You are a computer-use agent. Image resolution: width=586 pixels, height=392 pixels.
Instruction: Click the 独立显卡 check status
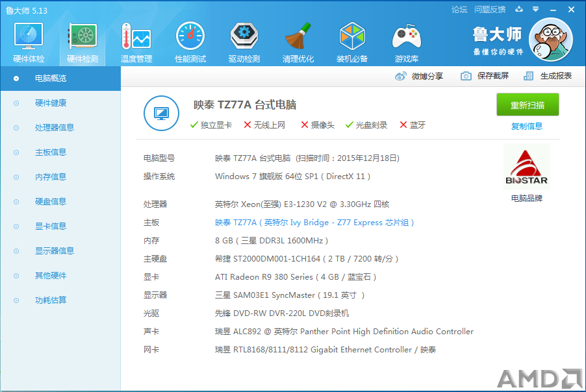[210, 125]
